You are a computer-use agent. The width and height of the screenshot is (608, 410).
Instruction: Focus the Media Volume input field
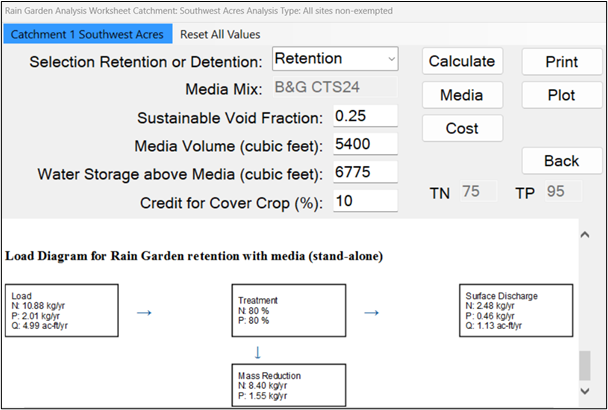364,144
